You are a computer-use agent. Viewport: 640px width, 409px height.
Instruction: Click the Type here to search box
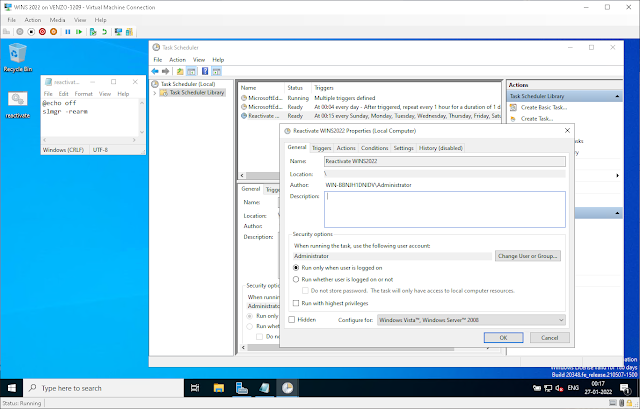pyautogui.click(x=104, y=388)
